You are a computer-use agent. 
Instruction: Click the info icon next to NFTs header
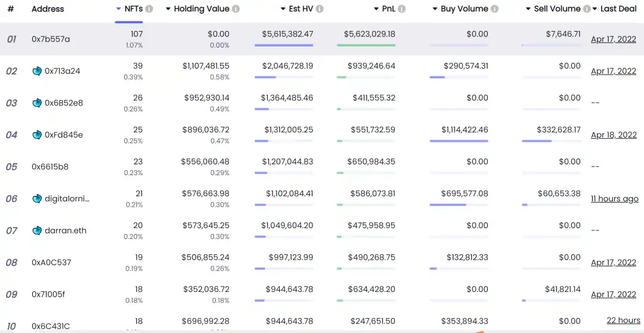pyautogui.click(x=149, y=9)
